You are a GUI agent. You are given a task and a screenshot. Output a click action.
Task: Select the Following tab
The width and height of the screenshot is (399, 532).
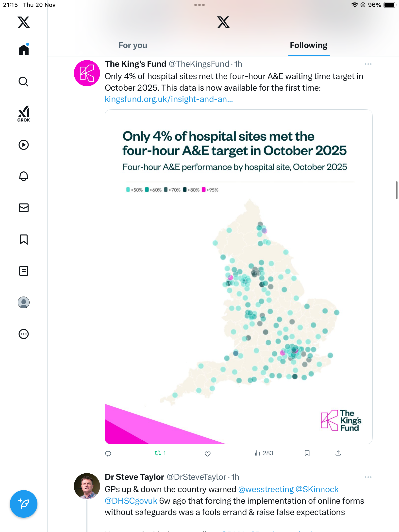(x=309, y=45)
